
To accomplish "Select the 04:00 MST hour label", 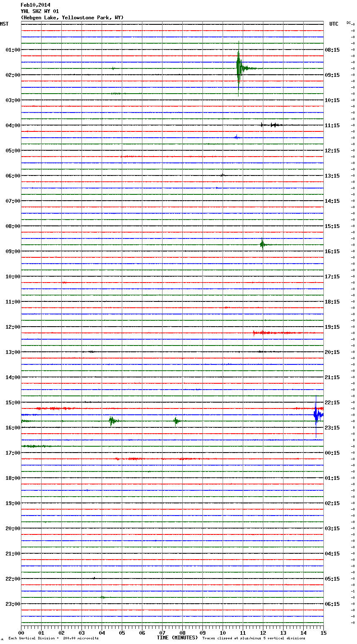I will 13,126.
